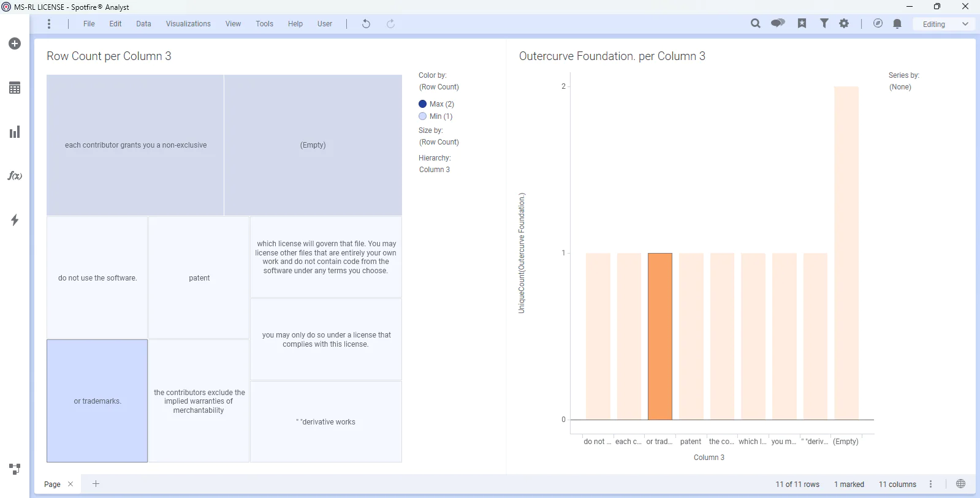Open the Filters panel
980x498 pixels.
point(824,23)
